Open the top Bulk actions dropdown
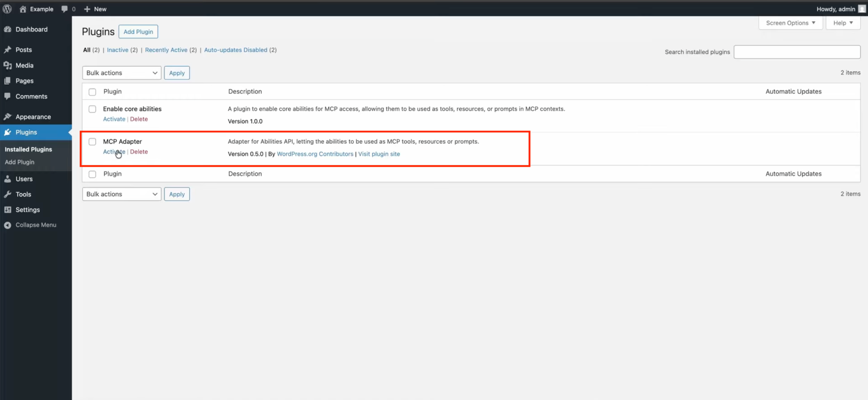This screenshot has width=868, height=400. [122, 73]
